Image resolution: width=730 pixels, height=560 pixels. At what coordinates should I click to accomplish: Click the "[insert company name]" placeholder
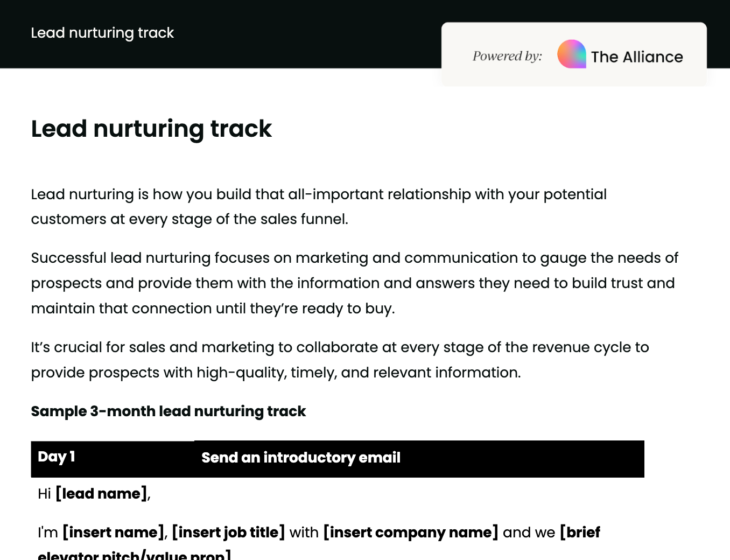410,533
